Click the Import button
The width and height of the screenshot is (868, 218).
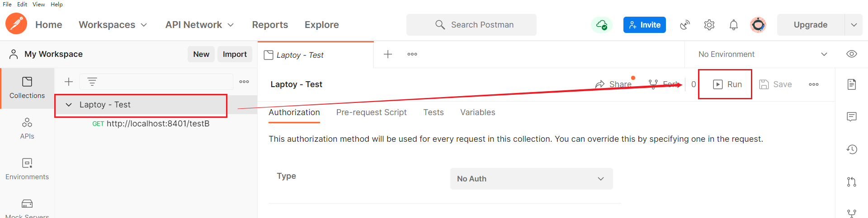pyautogui.click(x=235, y=54)
